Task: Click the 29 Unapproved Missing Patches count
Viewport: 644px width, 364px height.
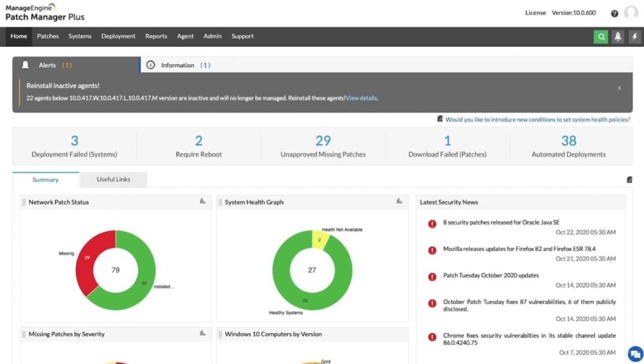Action: pyautogui.click(x=323, y=141)
